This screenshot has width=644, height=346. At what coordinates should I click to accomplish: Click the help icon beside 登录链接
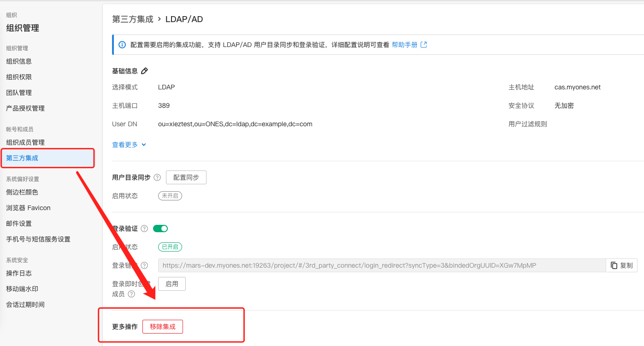coord(144,265)
